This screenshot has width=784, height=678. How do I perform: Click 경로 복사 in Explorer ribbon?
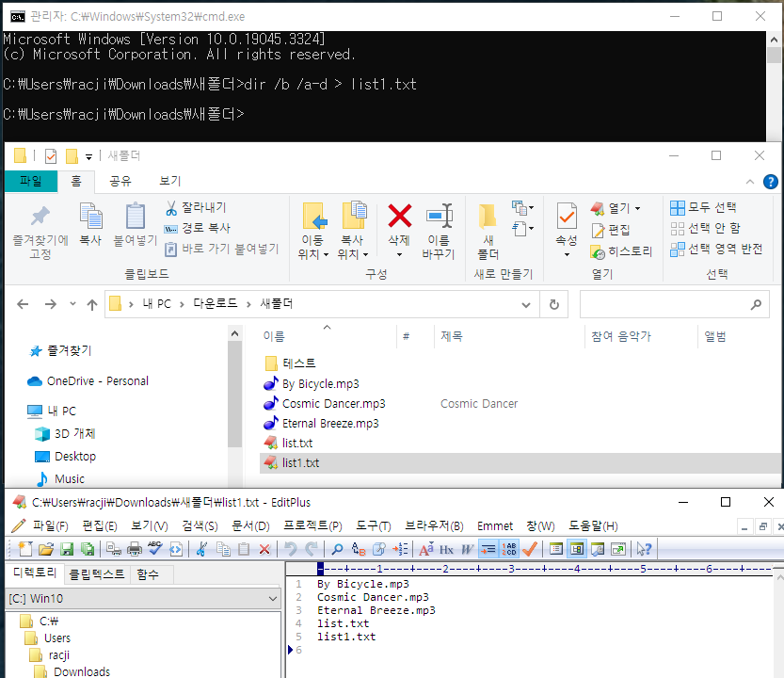pos(198,228)
